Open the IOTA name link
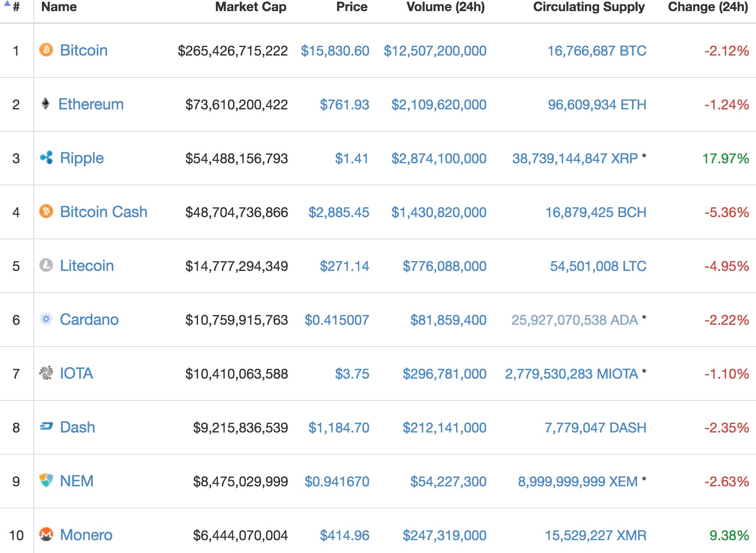Image resolution: width=756 pixels, height=553 pixels. click(77, 374)
